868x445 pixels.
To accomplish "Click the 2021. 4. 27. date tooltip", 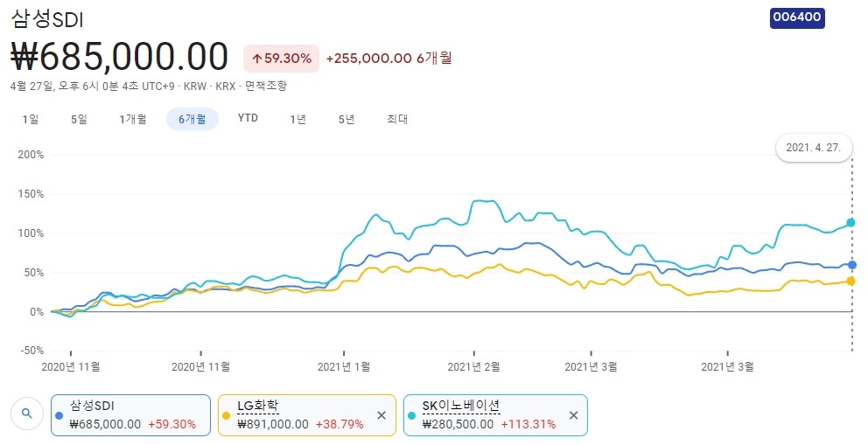I will coord(813,148).
